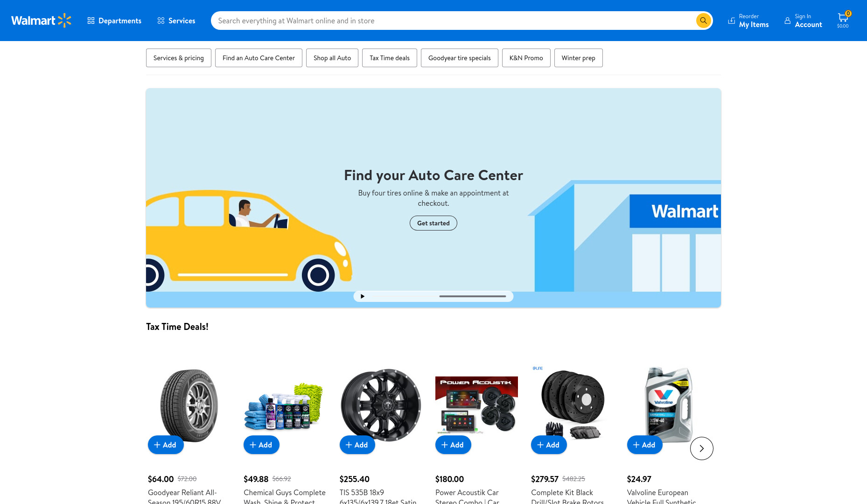
Task: Open Power Acoustik stereo image
Action: click(x=476, y=405)
